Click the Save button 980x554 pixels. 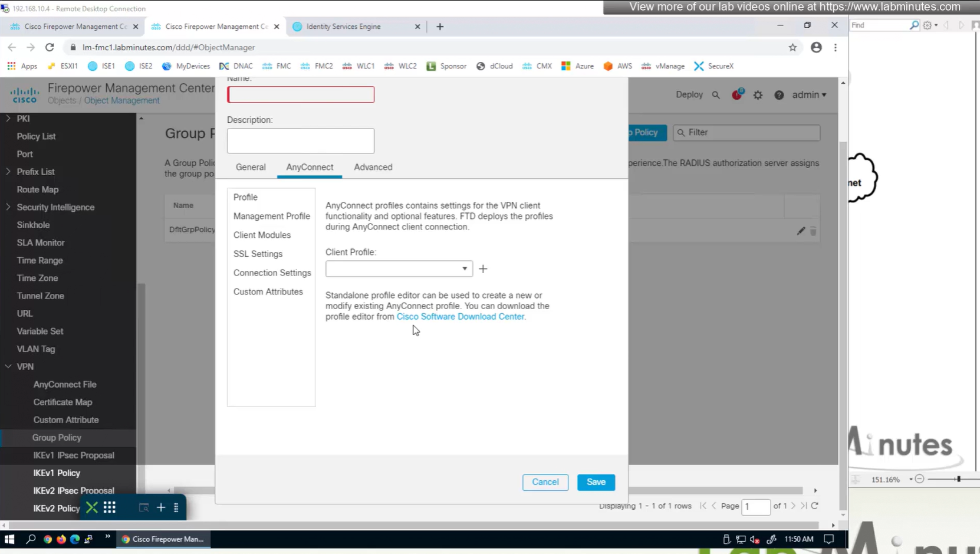[596, 482]
